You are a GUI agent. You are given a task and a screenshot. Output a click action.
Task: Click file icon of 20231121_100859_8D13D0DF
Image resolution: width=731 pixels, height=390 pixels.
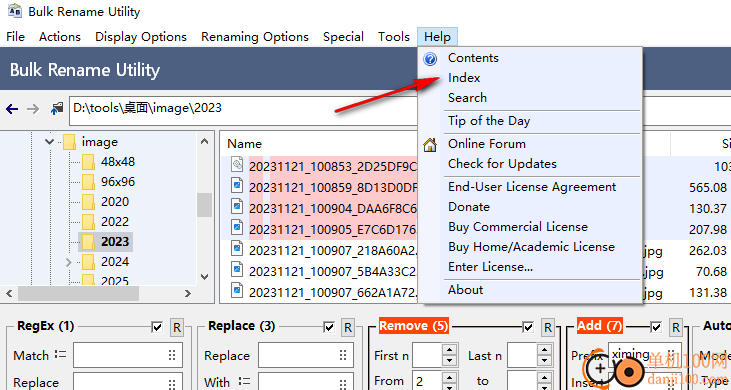point(238,185)
